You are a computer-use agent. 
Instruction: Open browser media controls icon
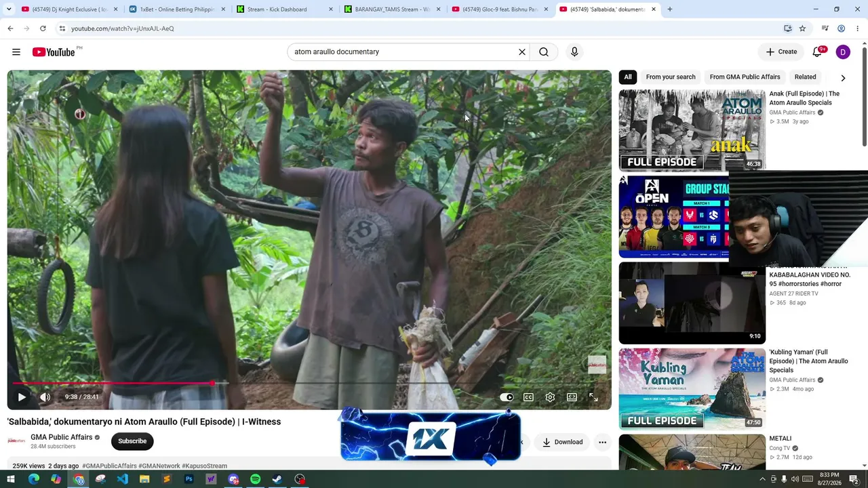(x=825, y=28)
